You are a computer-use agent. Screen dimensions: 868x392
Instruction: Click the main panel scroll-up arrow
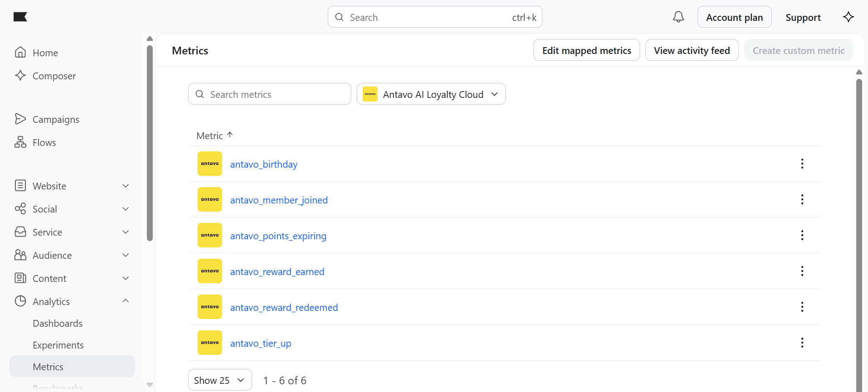pyautogui.click(x=859, y=72)
